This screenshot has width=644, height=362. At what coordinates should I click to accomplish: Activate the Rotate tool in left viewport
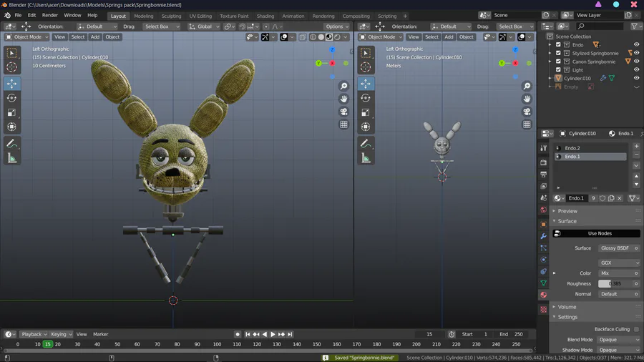[x=11, y=98]
